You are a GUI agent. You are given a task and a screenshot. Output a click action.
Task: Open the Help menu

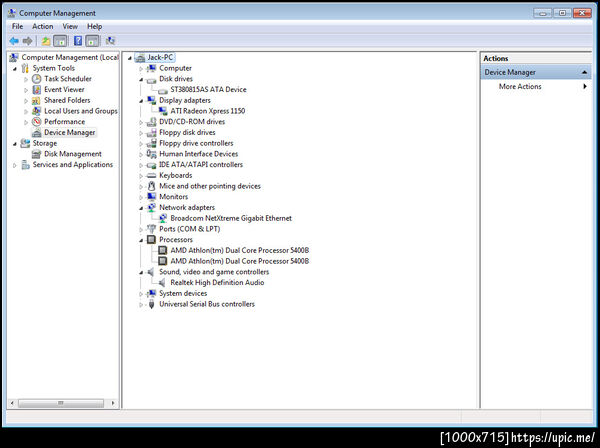(x=95, y=26)
